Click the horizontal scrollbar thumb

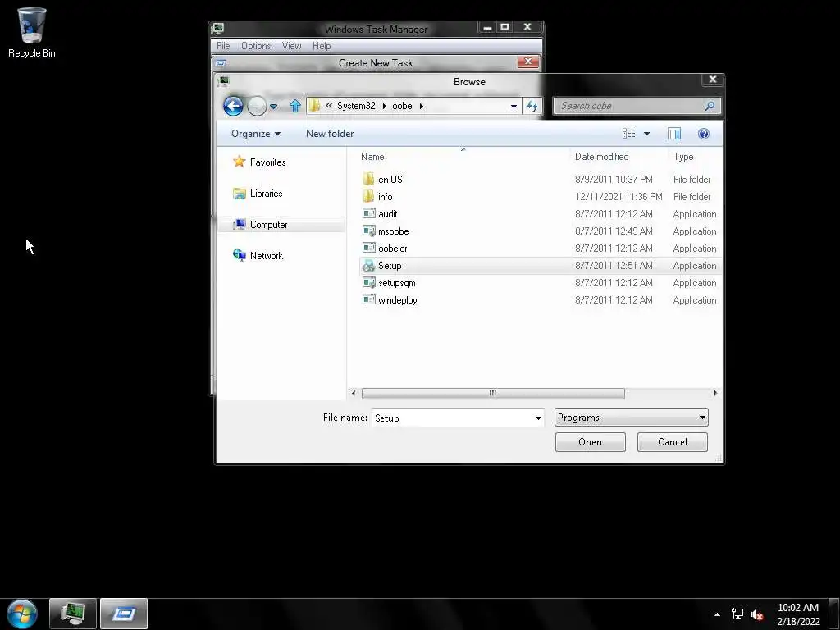[x=493, y=393]
